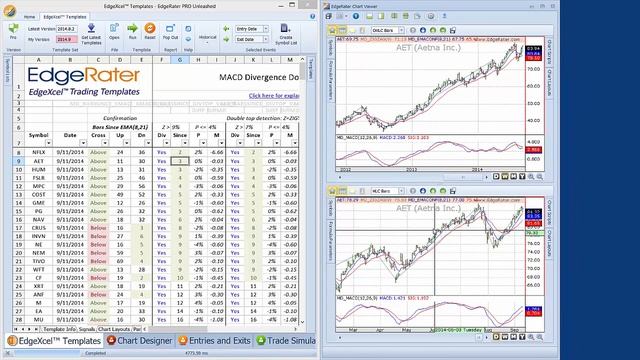Click My Version field
The image size is (640, 360).
pos(67,39)
